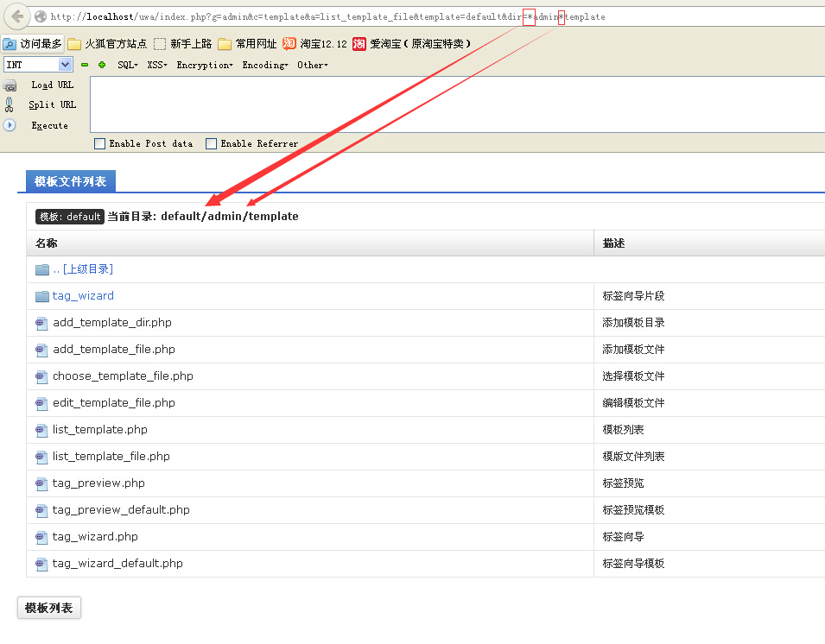Click the 当前目录 default/admin/template path text

203,217
